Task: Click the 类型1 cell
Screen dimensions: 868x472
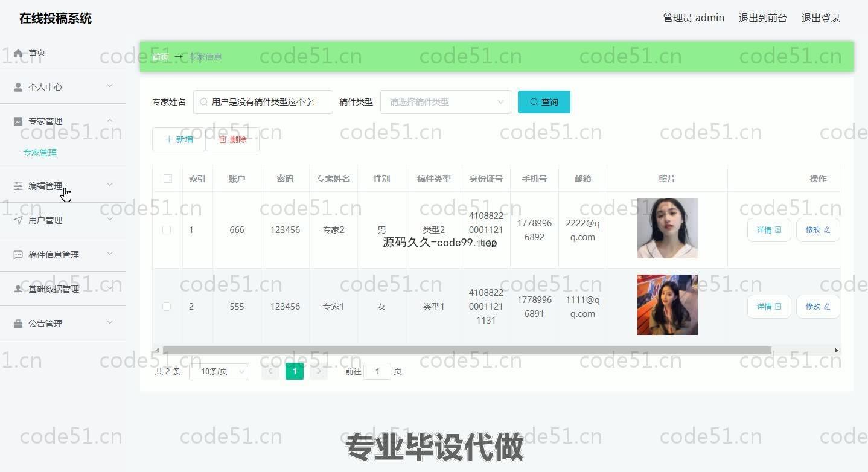Action: (x=433, y=307)
